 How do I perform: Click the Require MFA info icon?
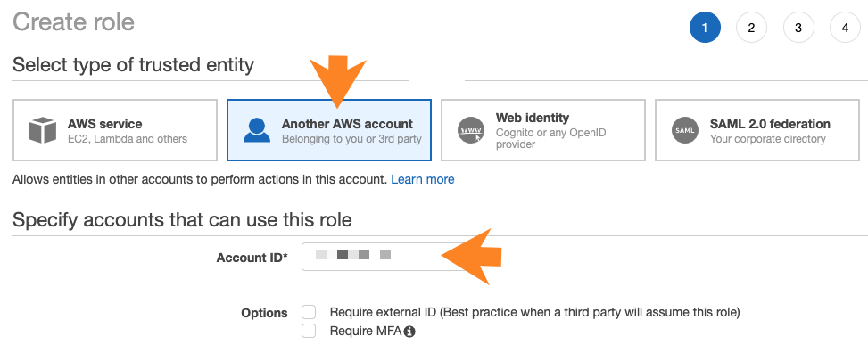click(x=409, y=332)
